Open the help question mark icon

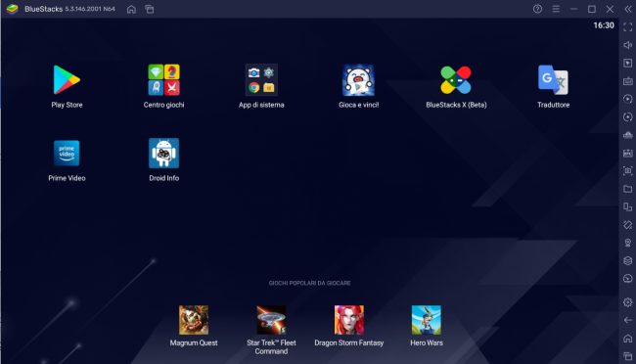point(537,9)
